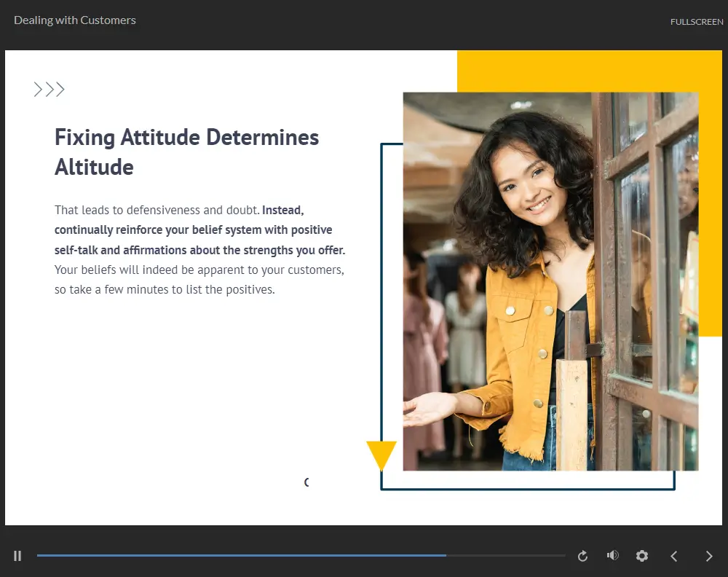Click the text "so take a few minutes to list the positives"
Image resolution: width=728 pixels, height=577 pixels.
[x=165, y=290]
